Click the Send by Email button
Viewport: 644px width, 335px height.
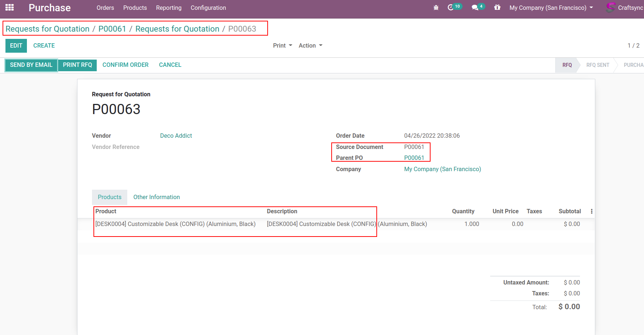[x=31, y=65]
